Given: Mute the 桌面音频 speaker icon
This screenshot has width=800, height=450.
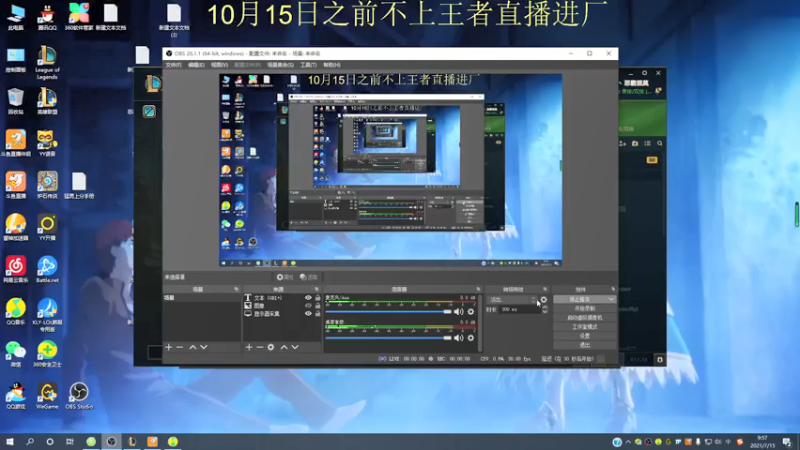Looking at the screenshot, I should [459, 338].
